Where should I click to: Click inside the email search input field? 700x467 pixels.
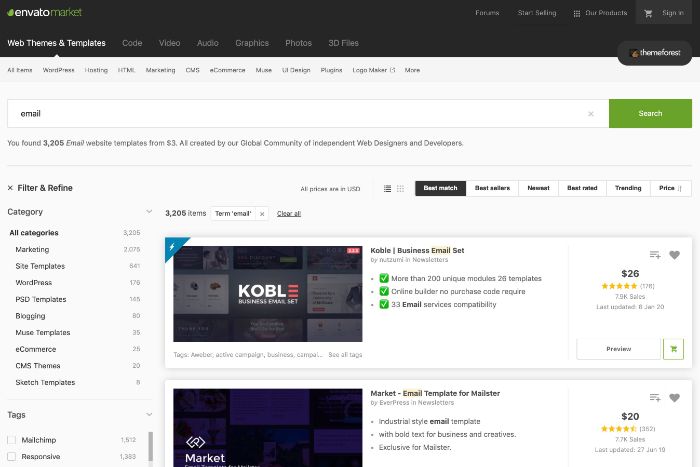click(300, 114)
